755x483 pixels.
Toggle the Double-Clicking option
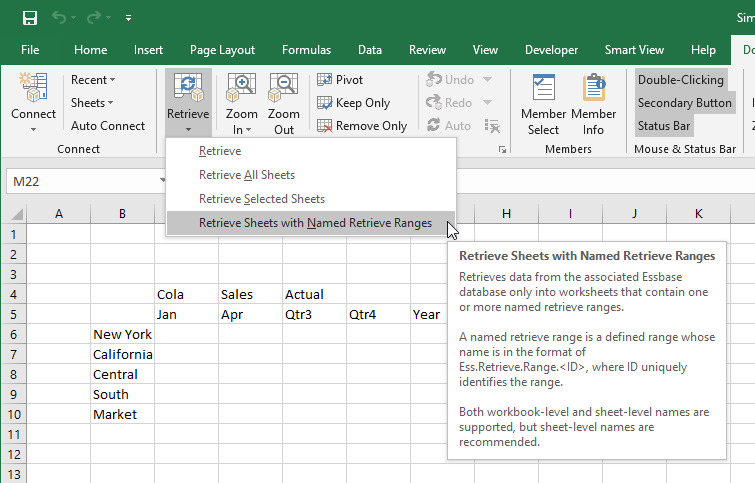[x=681, y=79]
